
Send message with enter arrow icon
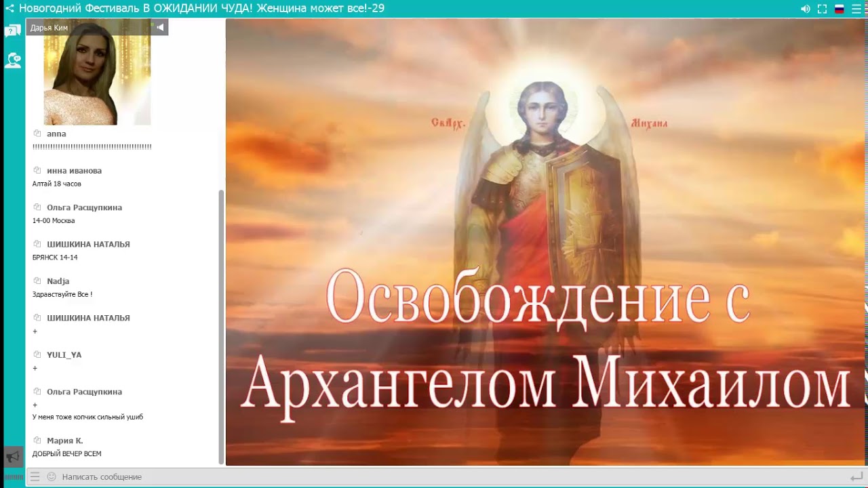click(x=856, y=476)
